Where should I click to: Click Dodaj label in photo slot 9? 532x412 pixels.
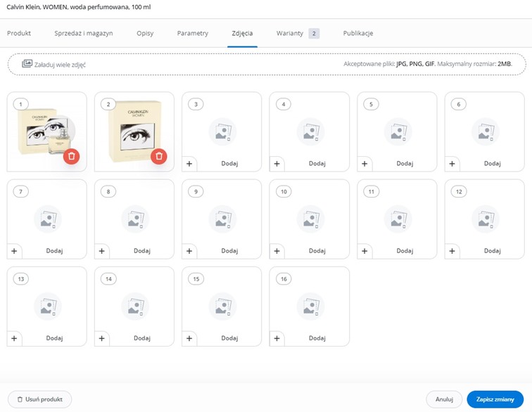(x=229, y=251)
